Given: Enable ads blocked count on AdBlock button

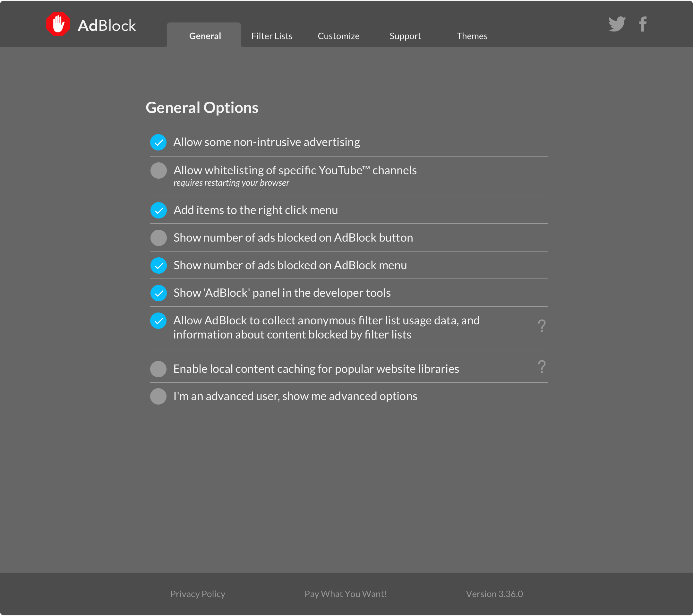Looking at the screenshot, I should (x=158, y=238).
